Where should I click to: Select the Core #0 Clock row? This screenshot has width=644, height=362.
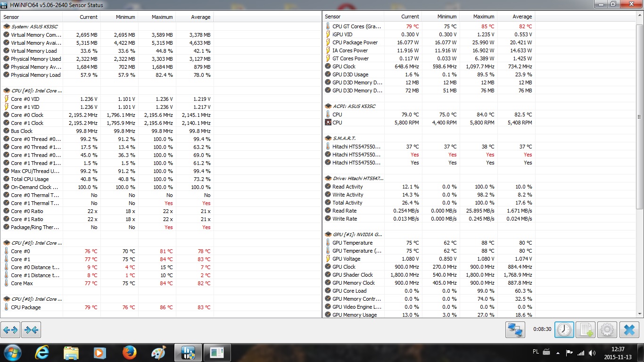pos(107,115)
